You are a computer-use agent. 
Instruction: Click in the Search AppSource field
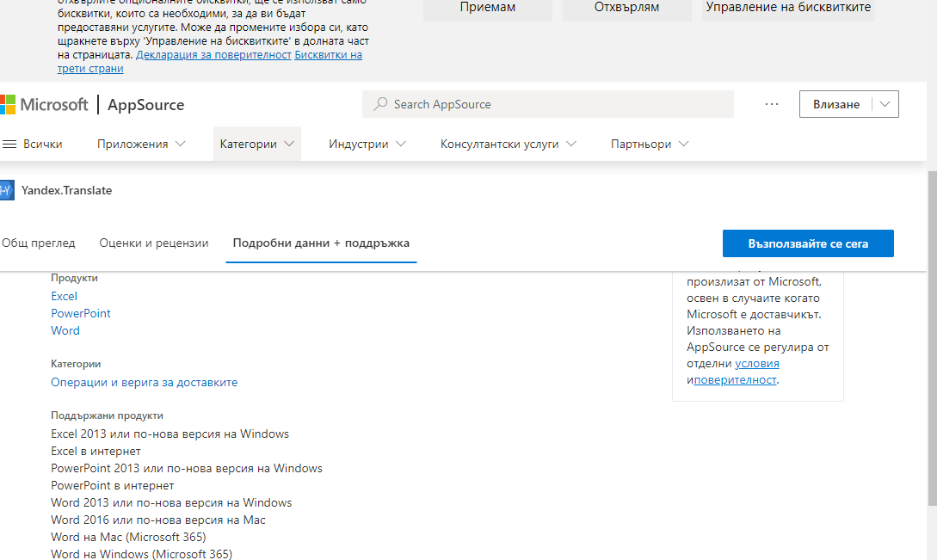click(548, 104)
